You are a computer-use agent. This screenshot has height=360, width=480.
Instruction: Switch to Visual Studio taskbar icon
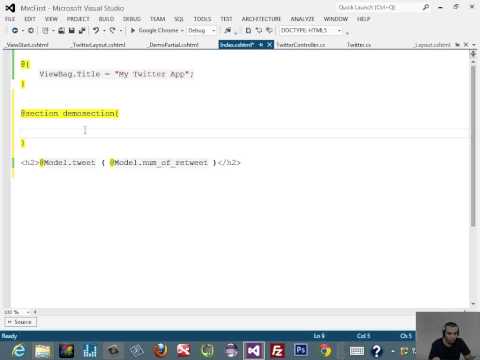tap(254, 351)
